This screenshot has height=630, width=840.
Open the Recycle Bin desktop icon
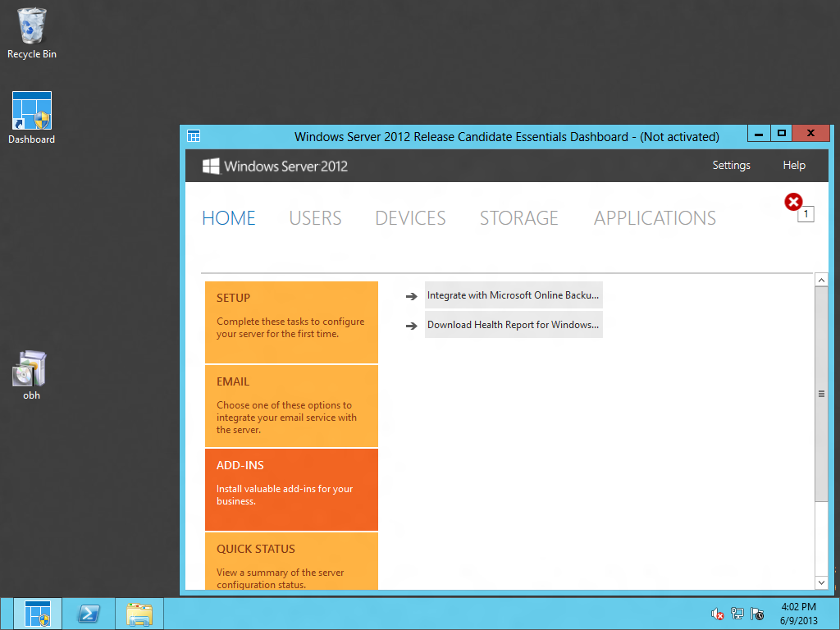pos(32,33)
